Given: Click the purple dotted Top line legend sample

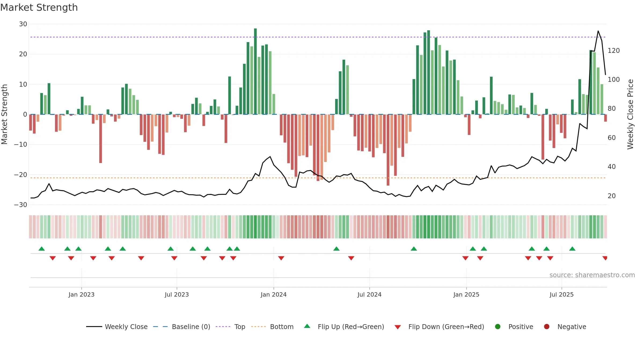Looking at the screenshot, I should pyautogui.click(x=223, y=327).
